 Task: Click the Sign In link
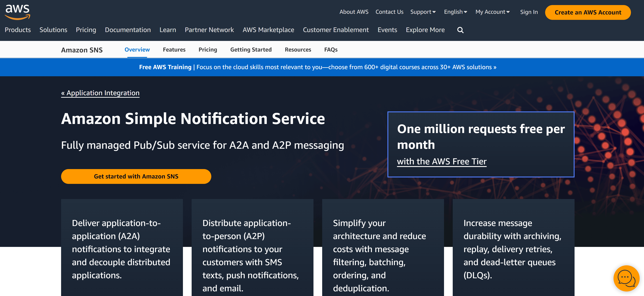(529, 12)
